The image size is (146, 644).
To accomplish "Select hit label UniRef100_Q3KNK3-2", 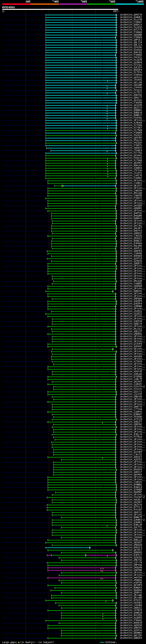I will 132,520.
